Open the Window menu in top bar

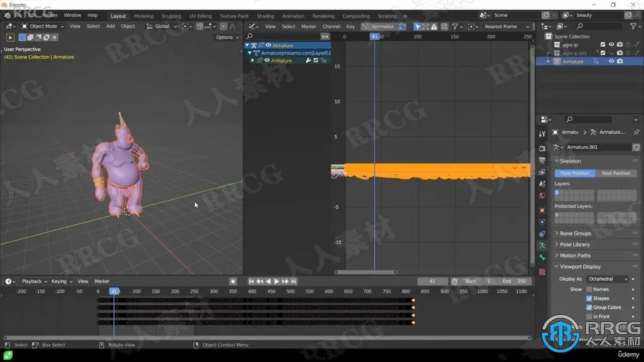tap(72, 16)
